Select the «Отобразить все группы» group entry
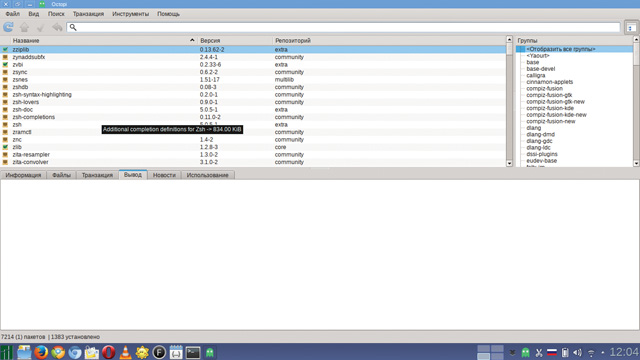This screenshot has width=640, height=360. point(574,49)
